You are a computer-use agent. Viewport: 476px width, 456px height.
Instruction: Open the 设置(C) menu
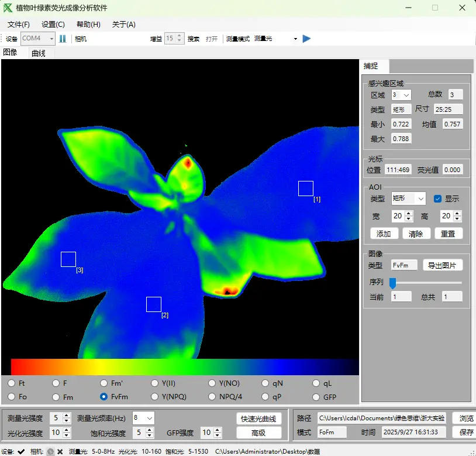pyautogui.click(x=53, y=25)
